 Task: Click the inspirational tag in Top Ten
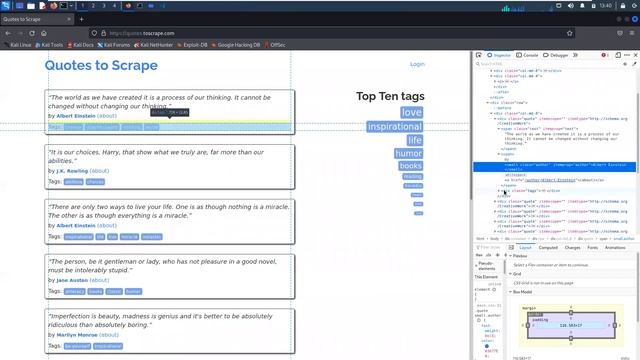tap(394, 127)
